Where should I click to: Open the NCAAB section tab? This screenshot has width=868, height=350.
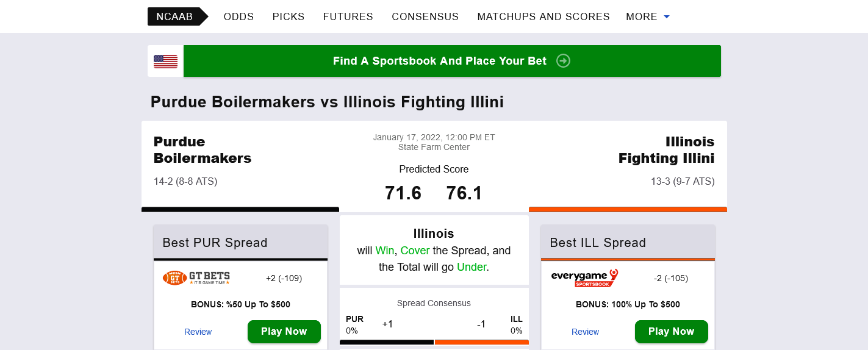pyautogui.click(x=174, y=16)
